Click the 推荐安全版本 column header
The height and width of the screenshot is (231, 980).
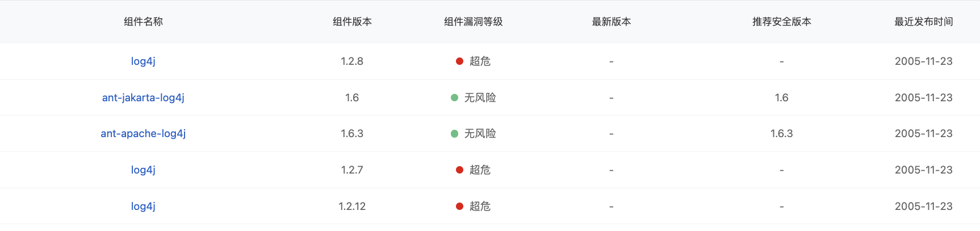782,22
